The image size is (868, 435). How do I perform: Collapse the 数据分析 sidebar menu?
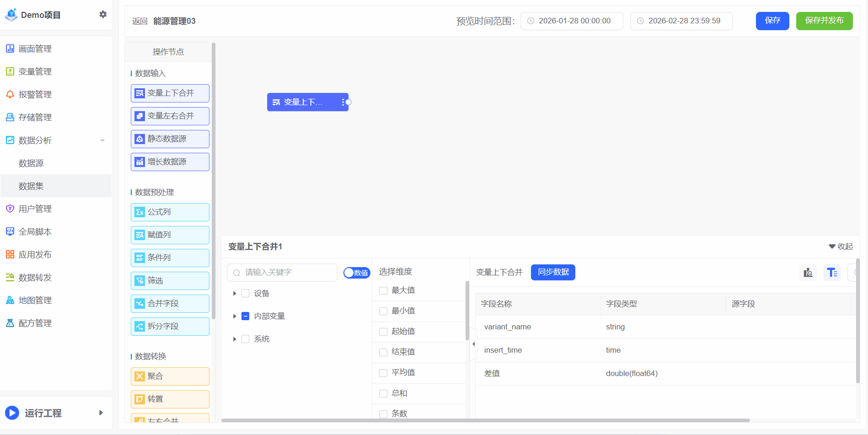point(102,140)
